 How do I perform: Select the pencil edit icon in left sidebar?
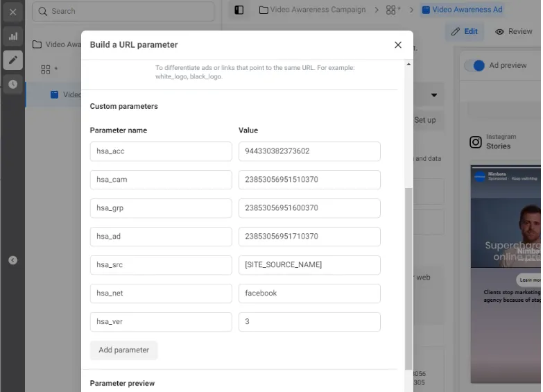[x=12, y=60]
